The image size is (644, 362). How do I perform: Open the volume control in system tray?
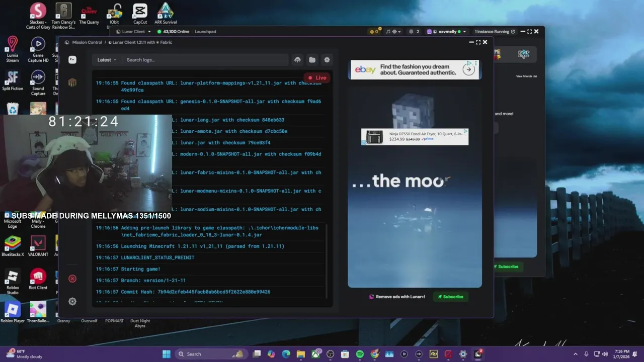pos(605,354)
